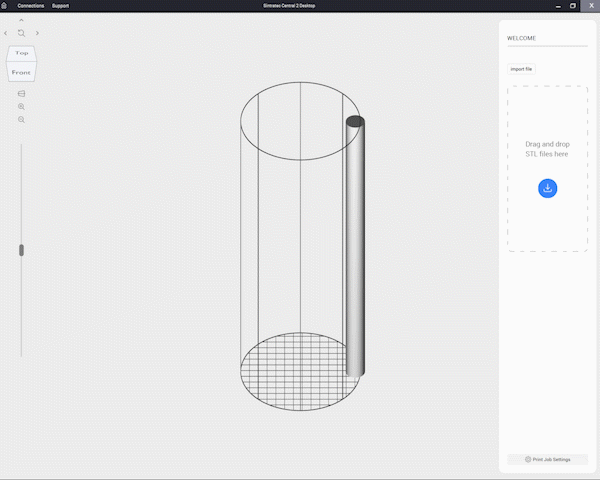Viewport: 600px width, 480px height.
Task: Rotate view up with the up chevron
Action: click(21, 20)
